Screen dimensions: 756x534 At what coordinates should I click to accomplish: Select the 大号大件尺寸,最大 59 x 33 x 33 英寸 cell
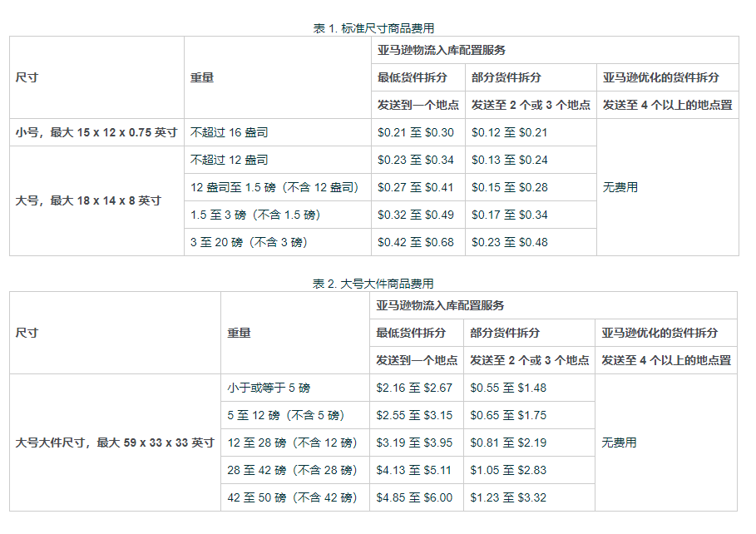coord(115,443)
